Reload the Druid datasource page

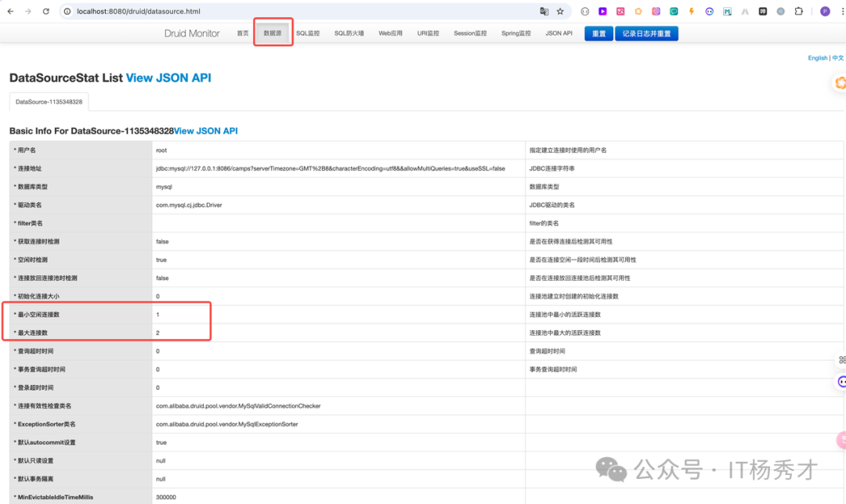click(46, 11)
